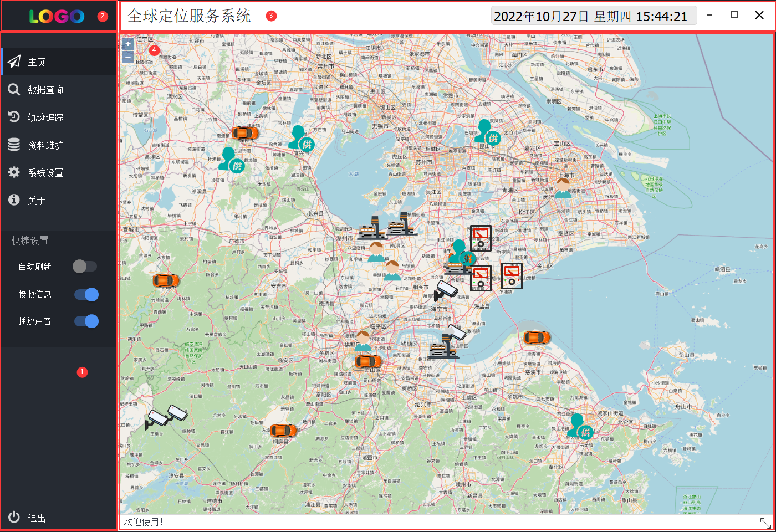Turn off the 接收信息 switch
776x532 pixels.
tap(86, 294)
